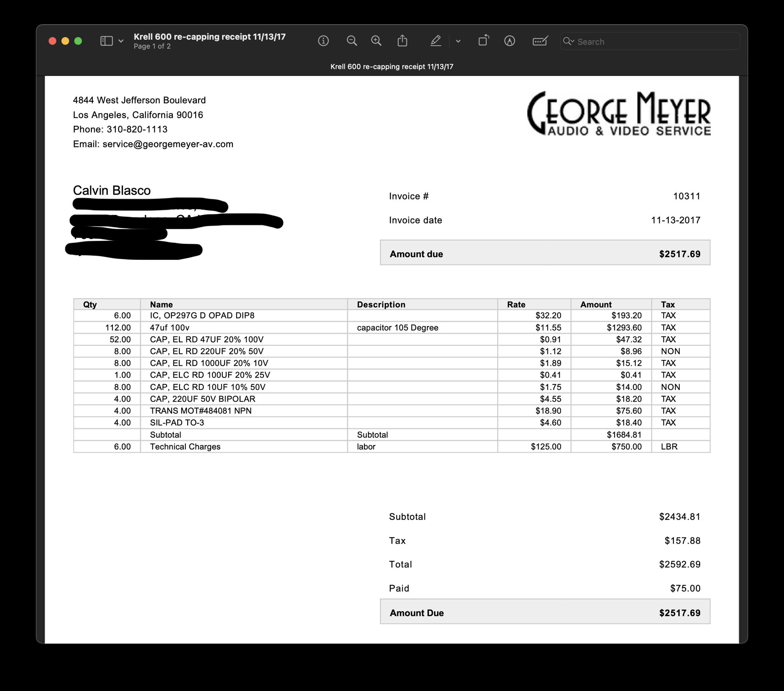The width and height of the screenshot is (784, 691).
Task: Select '4844 West Jefferson Boulevard' address line
Action: coord(139,101)
